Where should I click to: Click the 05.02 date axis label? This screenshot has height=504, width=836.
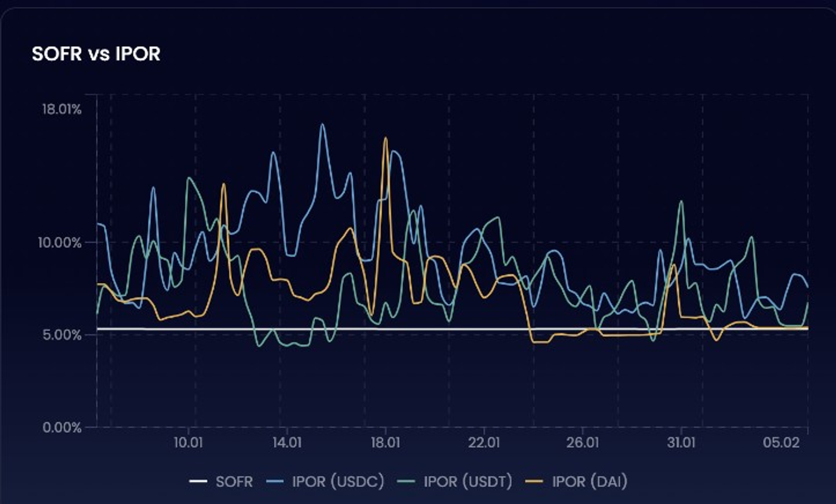click(x=781, y=443)
